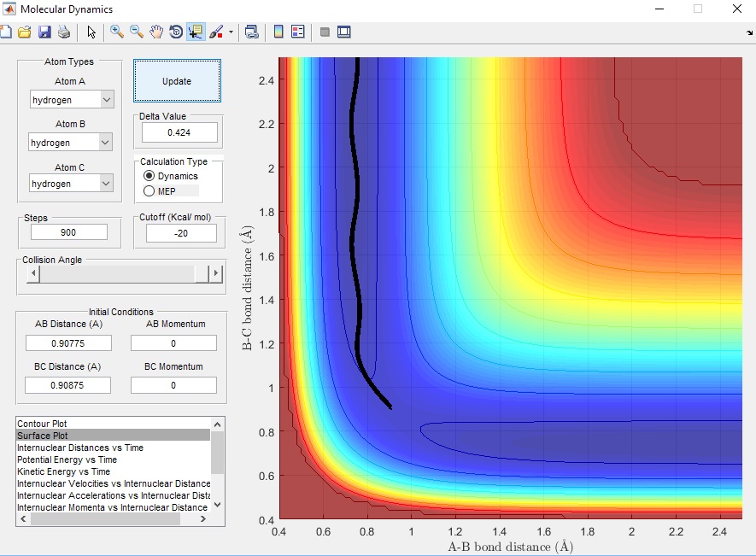Select the Zoom Out magnifier tool

pos(136,32)
